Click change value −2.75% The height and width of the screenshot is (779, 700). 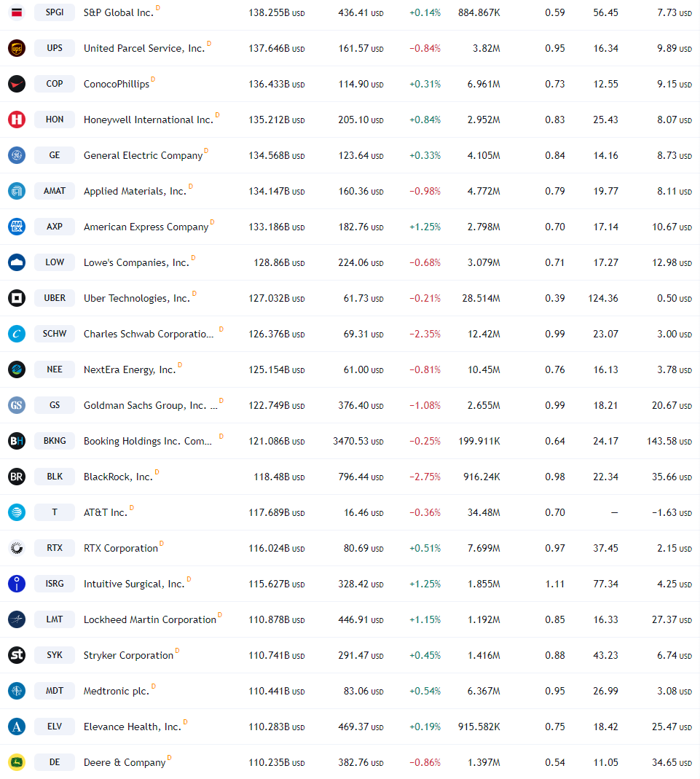click(425, 477)
